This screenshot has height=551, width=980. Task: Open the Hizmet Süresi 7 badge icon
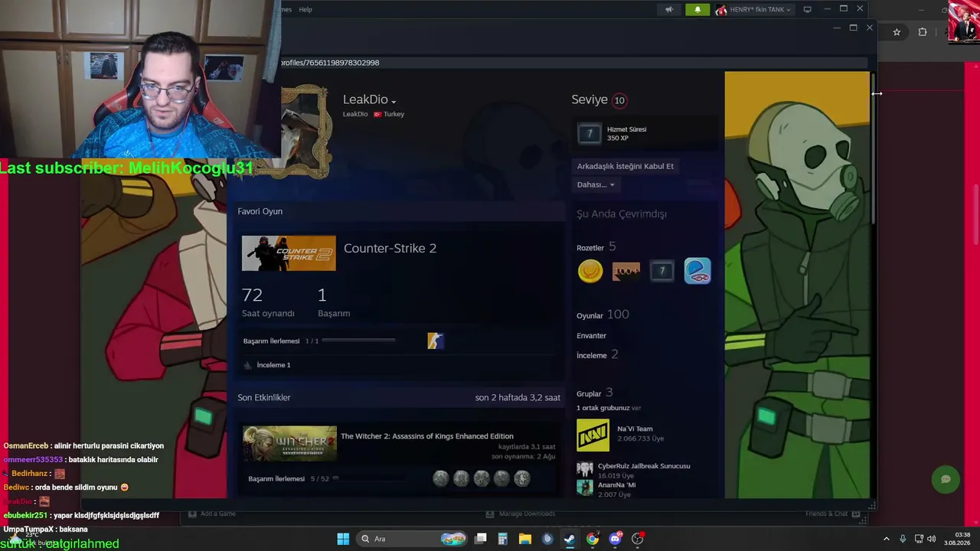pyautogui.click(x=590, y=134)
